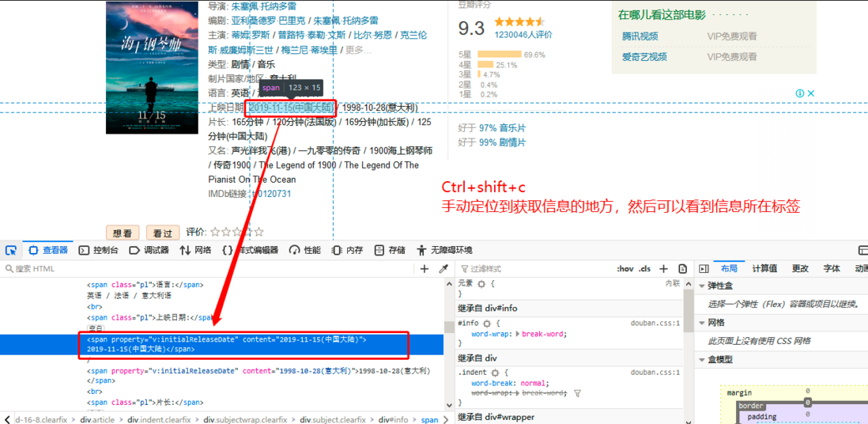Click selector highlighter icon next to .indent
Viewport: 868px width, 424px height.
click(x=495, y=373)
